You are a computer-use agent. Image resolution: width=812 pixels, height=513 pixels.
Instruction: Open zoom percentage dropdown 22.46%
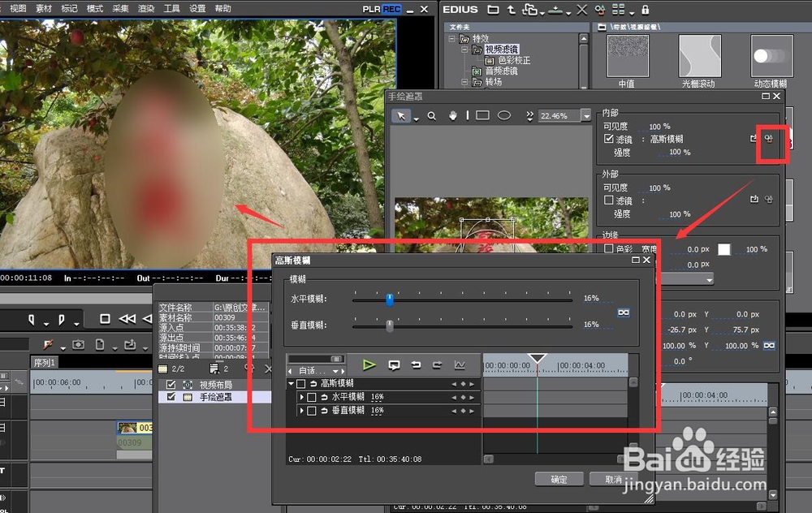[585, 116]
